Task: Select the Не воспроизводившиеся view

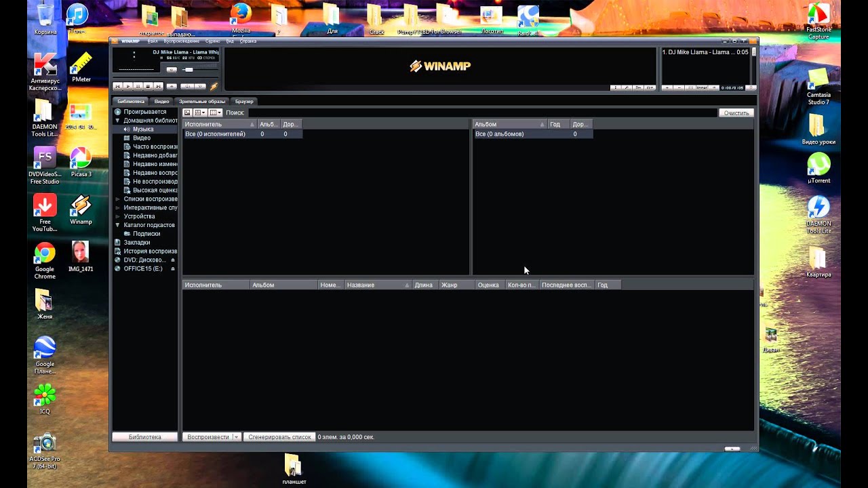Action: 155,182
